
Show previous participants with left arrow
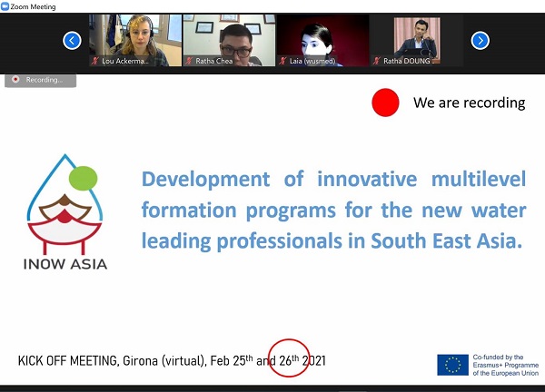pyautogui.click(x=73, y=40)
